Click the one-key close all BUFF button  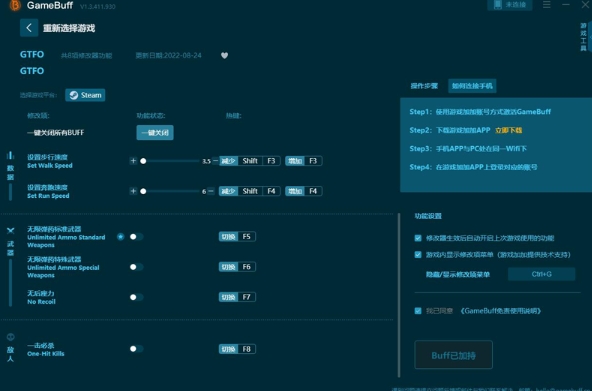click(155, 132)
